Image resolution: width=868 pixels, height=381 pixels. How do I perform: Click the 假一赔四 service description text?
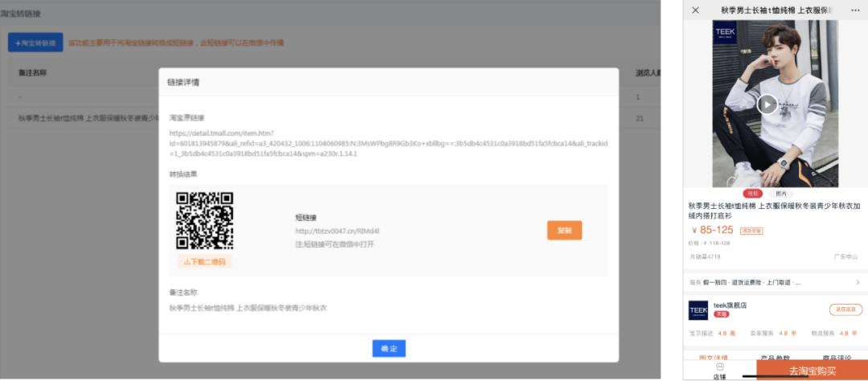[x=751, y=282]
